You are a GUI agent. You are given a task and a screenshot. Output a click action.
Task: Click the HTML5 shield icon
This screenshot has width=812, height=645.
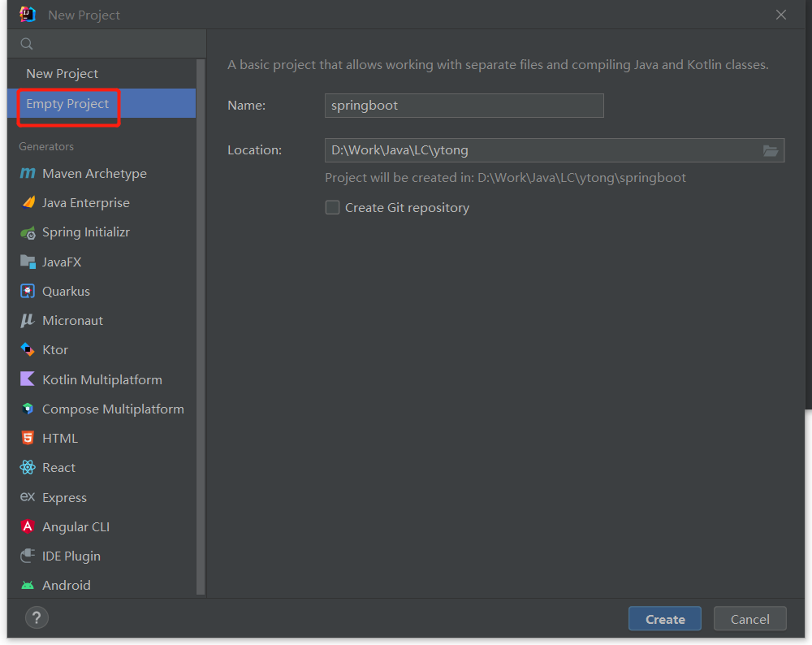[28, 439]
